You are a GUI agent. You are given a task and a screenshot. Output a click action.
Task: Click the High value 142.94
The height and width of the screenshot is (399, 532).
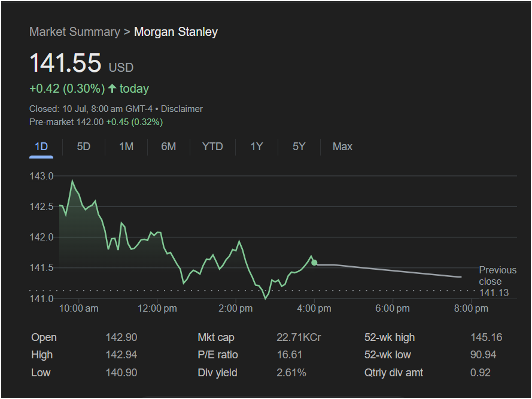121,355
